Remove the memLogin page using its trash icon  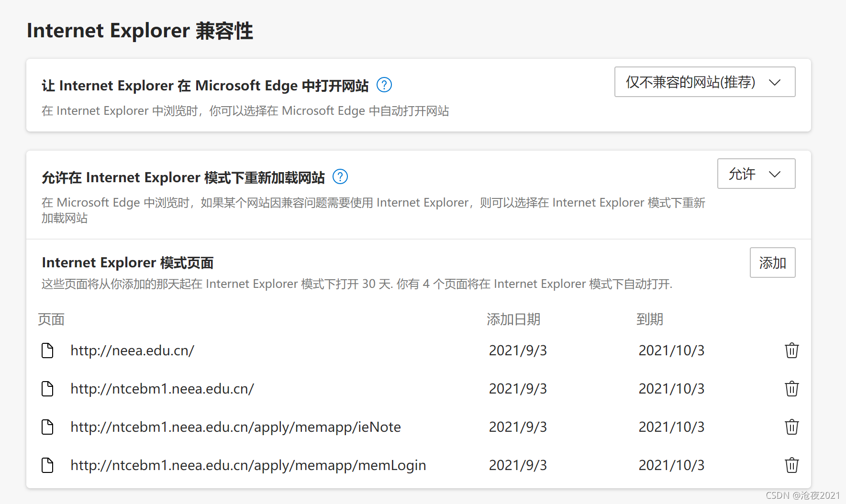click(792, 465)
